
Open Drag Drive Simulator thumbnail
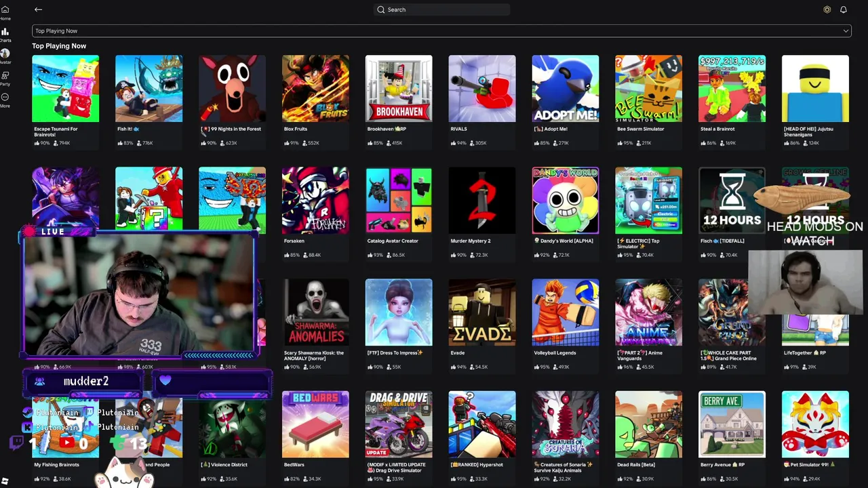coord(399,424)
